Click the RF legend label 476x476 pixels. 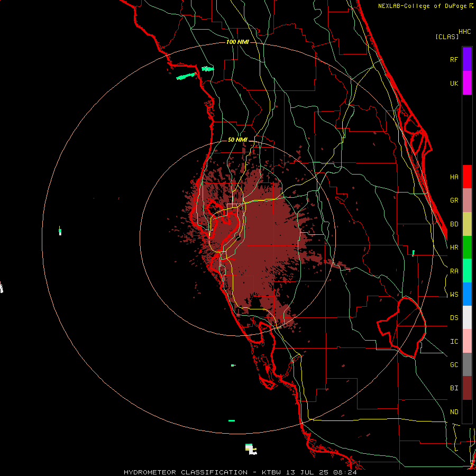[454, 59]
